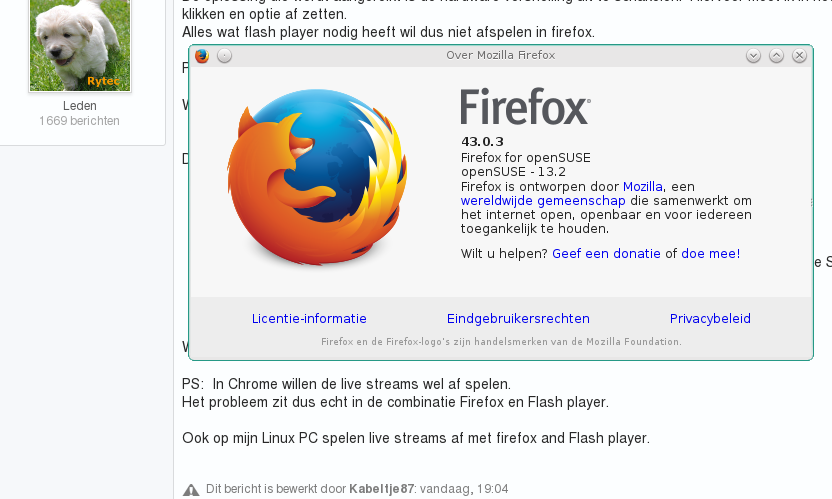Image resolution: width=832 pixels, height=499 pixels.
Task: Open Licentie-informatie link
Action: [309, 319]
